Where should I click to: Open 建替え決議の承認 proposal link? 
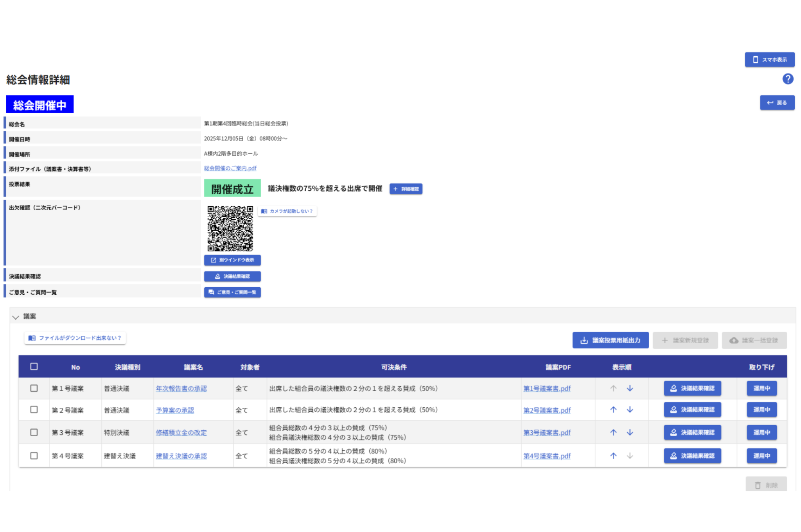coord(181,456)
